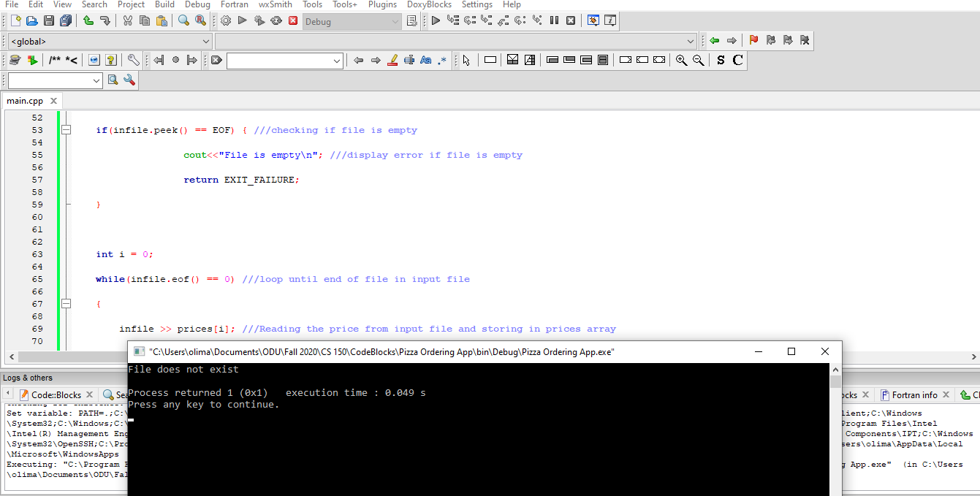Redo edit with gray arrow
The image size is (980, 496).
pyautogui.click(x=105, y=20)
